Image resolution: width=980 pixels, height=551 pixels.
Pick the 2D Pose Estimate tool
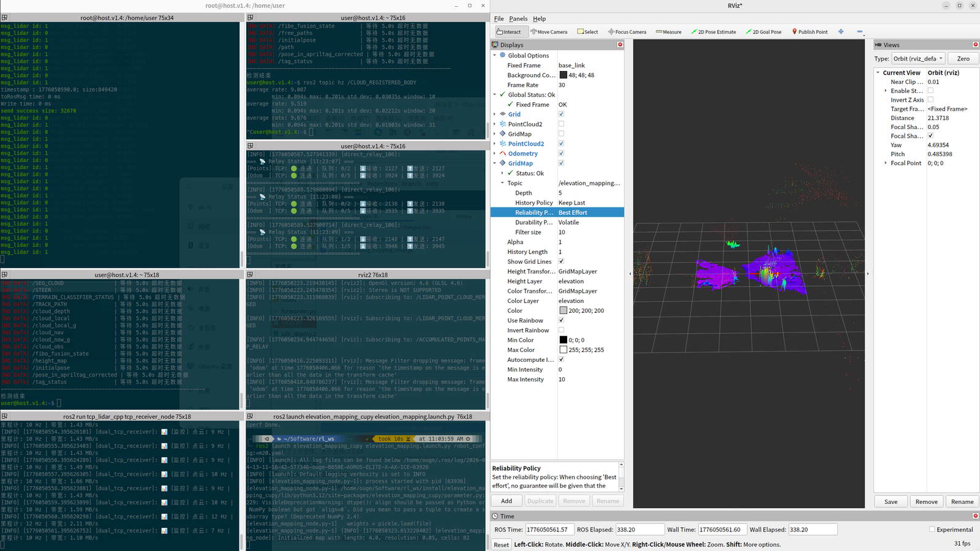click(x=713, y=32)
